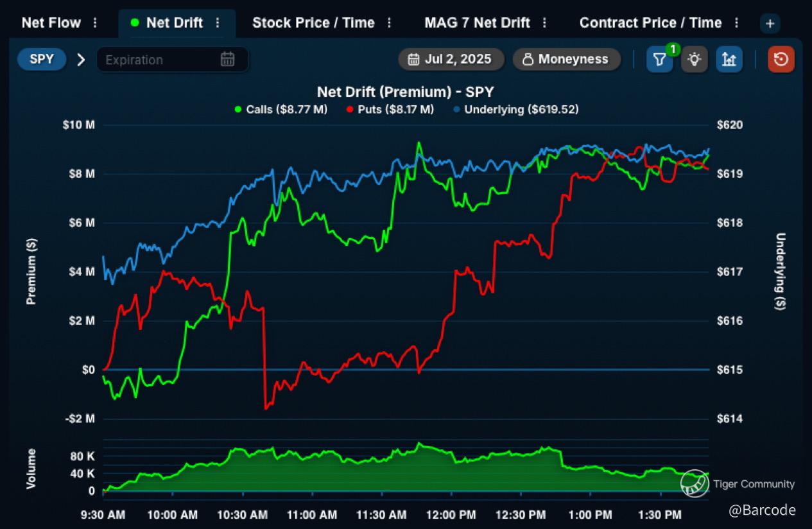
Task: Open the Net Flow tab
Action: pyautogui.click(x=51, y=23)
